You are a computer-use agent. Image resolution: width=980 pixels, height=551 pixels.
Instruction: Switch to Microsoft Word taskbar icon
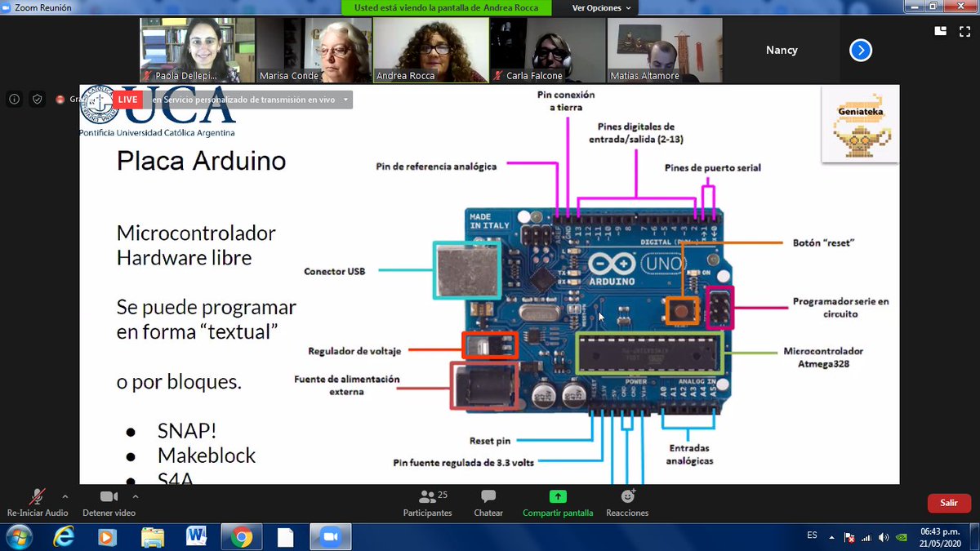point(196,536)
